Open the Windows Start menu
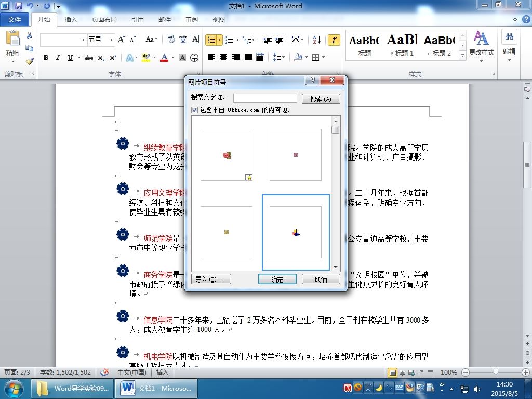532x399 pixels. [14, 389]
